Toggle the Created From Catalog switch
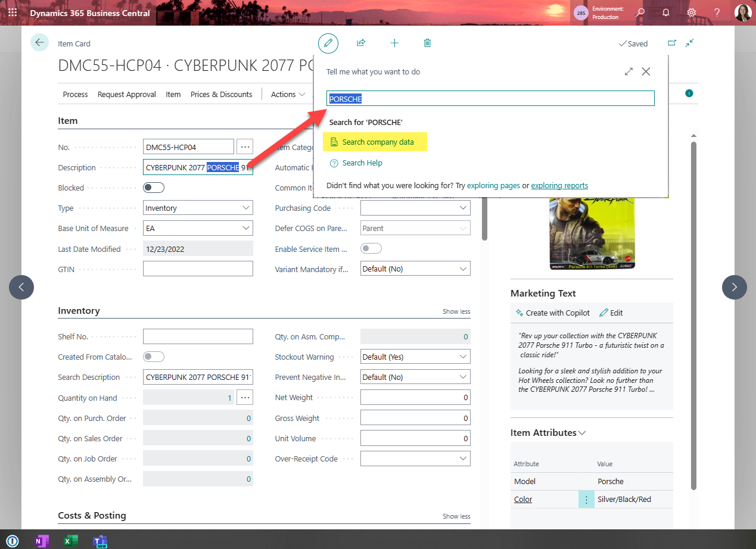The height and width of the screenshot is (549, 756). pos(154,357)
